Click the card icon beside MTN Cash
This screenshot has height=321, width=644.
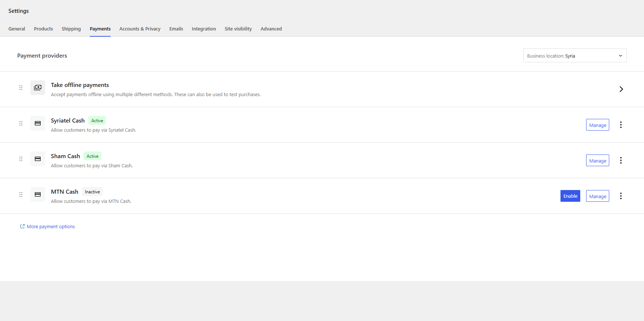38,194
